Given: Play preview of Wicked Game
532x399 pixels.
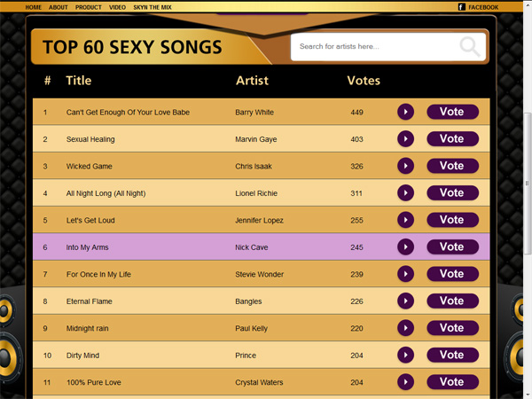Looking at the screenshot, I should coord(405,166).
